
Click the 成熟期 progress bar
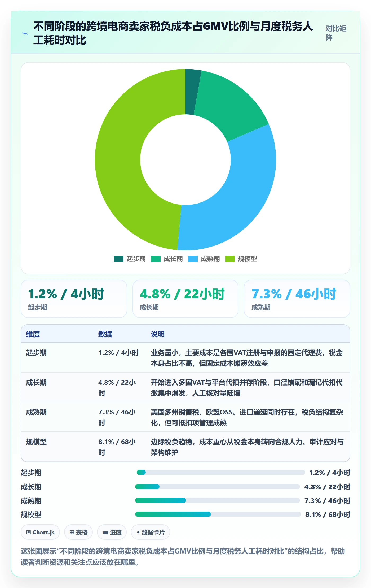pos(218,500)
